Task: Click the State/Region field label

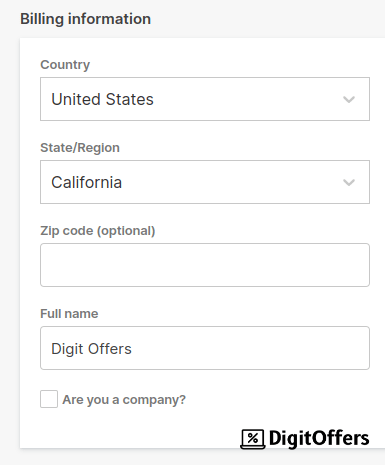Action: pos(80,148)
